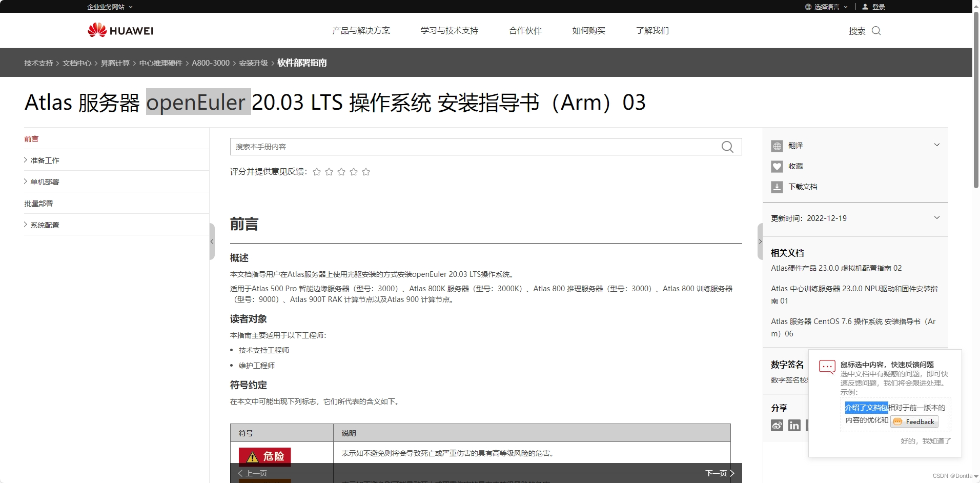Collapse the left navigation panel handle

tap(212, 241)
